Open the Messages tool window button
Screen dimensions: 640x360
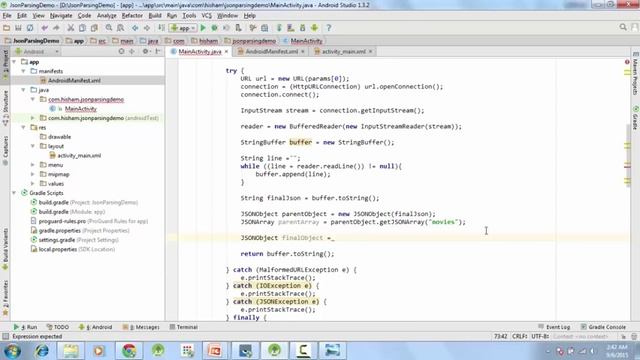click(x=141, y=327)
